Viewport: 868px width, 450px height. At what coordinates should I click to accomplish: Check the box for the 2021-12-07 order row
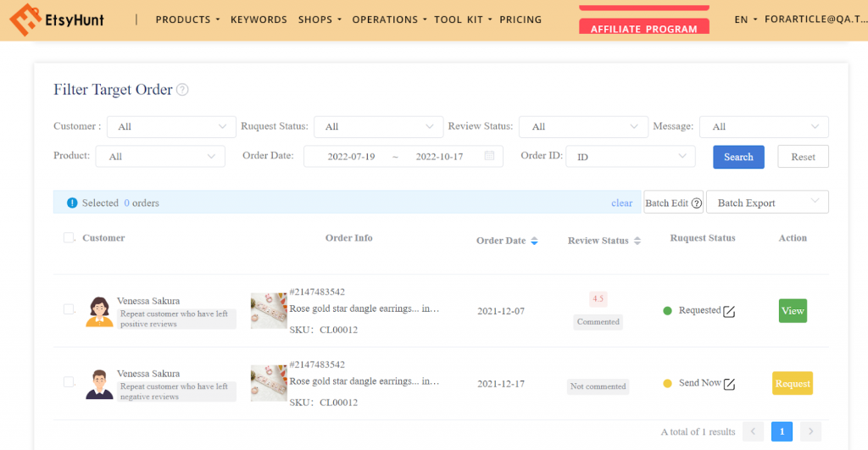pos(69,309)
